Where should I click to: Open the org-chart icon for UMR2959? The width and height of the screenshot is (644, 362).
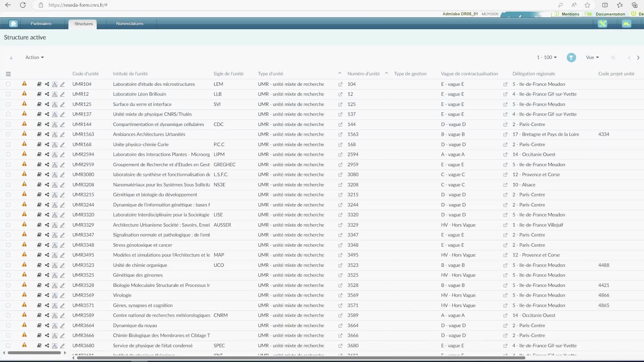[x=55, y=165]
